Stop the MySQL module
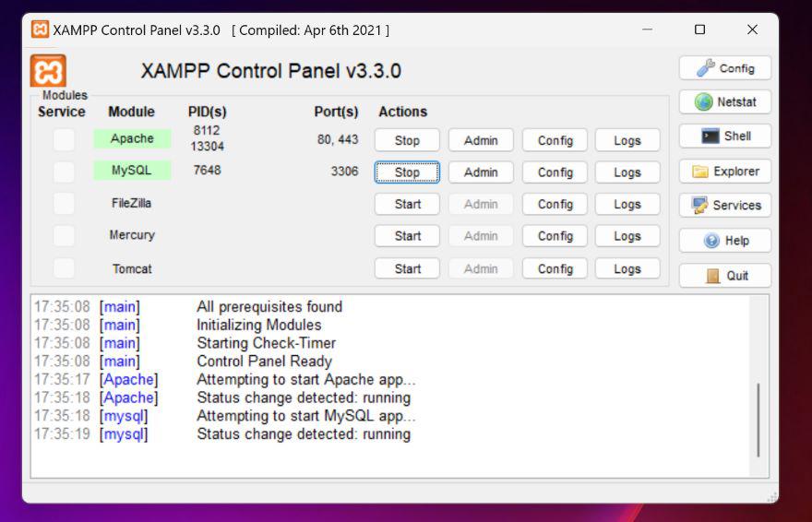 407,172
